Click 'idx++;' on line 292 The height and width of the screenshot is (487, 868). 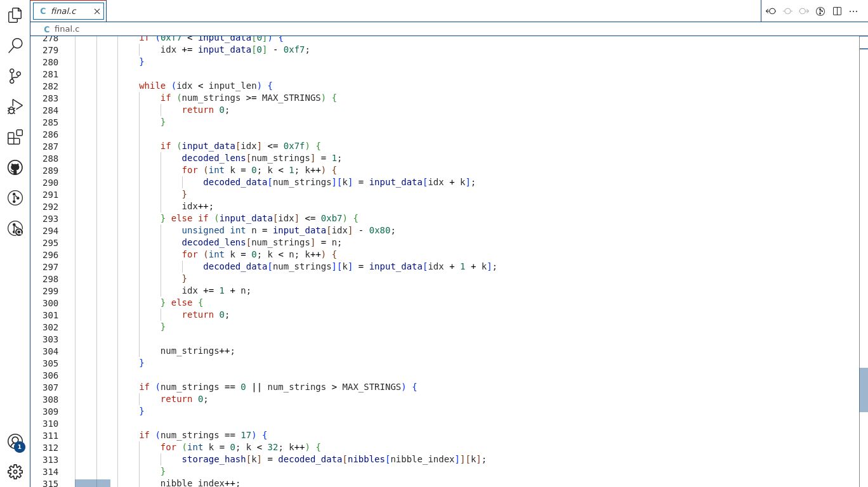pyautogui.click(x=198, y=207)
